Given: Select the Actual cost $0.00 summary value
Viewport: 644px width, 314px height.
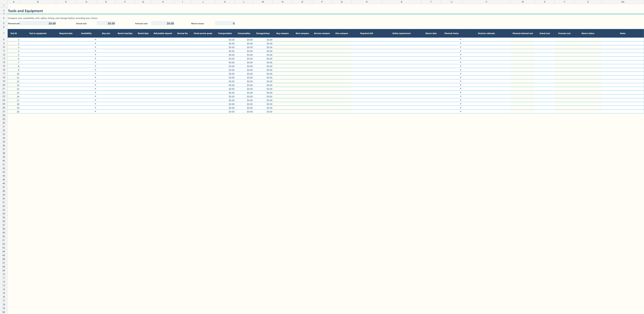Looking at the screenshot, I should tap(106, 23).
